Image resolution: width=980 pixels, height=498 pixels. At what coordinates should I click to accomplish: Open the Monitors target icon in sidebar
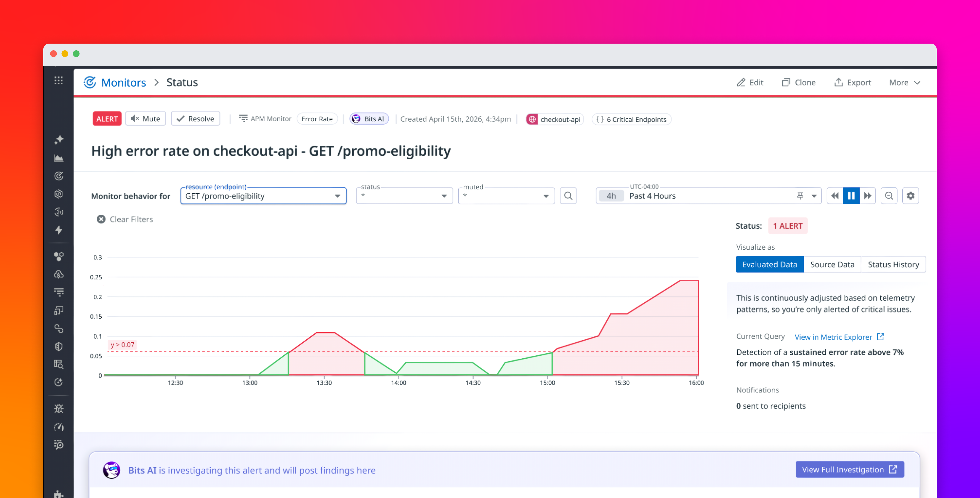point(59,176)
